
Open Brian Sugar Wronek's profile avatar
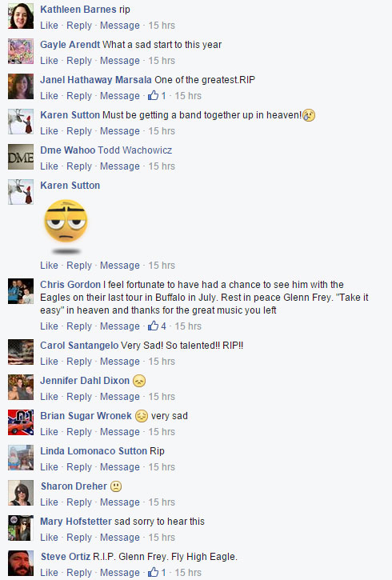(x=21, y=422)
